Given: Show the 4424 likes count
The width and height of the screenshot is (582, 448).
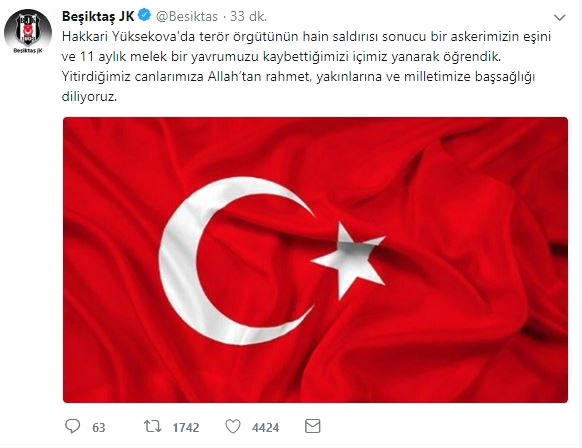Looking at the screenshot, I should (265, 428).
